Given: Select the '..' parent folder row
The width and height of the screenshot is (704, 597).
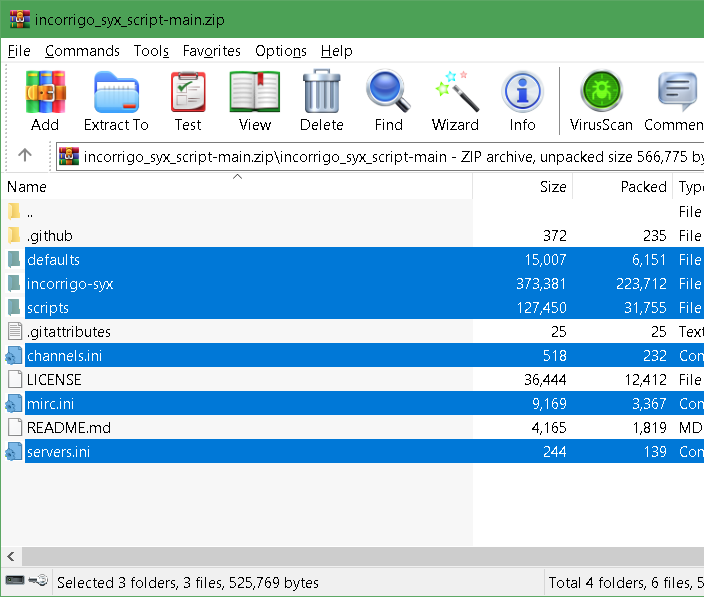Looking at the screenshot, I should click(x=353, y=211).
